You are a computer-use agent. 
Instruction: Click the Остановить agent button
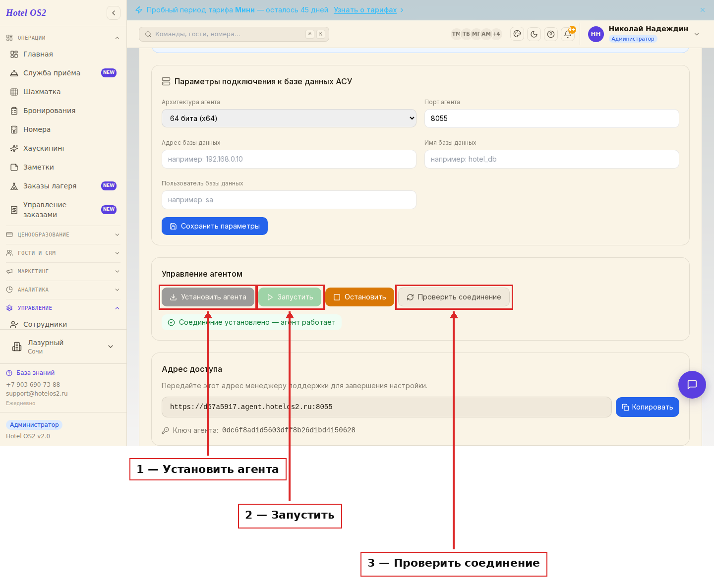360,297
